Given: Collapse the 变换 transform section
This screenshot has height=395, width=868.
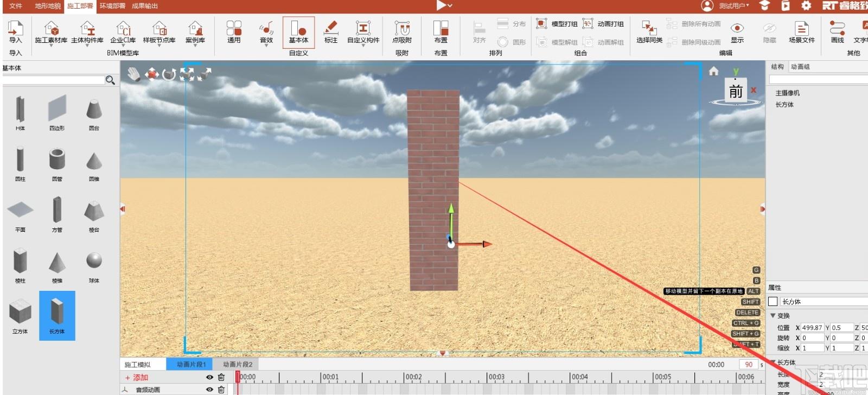Looking at the screenshot, I should (x=773, y=315).
